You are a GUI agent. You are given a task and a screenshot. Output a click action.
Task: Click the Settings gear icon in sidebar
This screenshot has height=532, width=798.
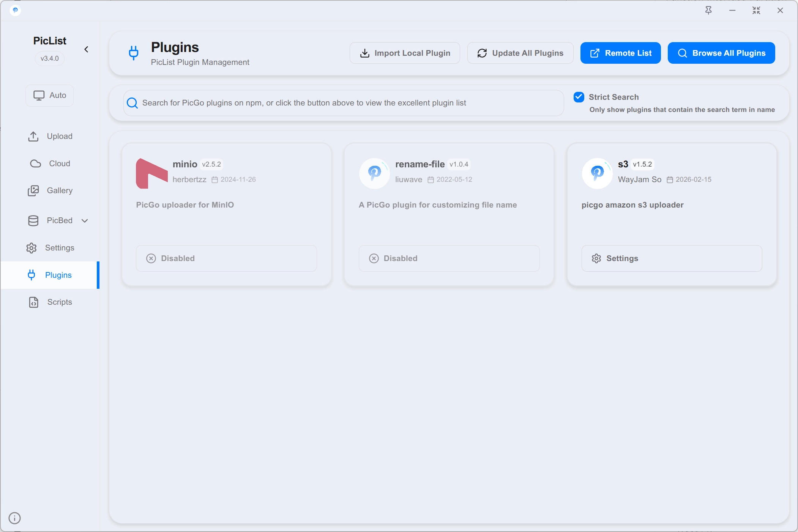pyautogui.click(x=32, y=248)
